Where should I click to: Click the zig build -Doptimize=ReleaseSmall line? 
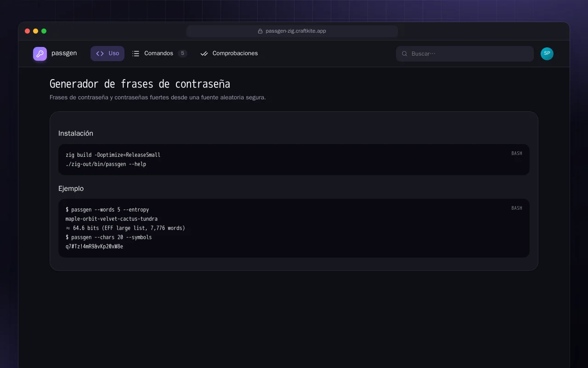pos(113,155)
